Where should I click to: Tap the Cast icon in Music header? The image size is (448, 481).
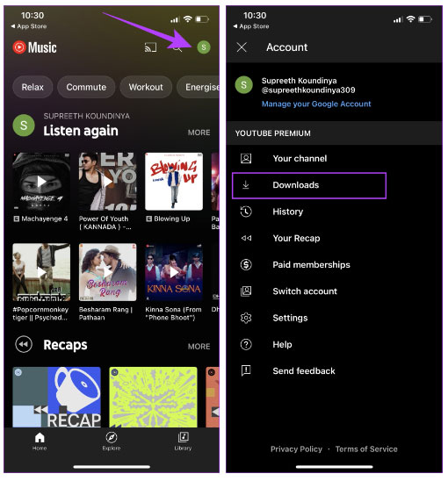click(x=150, y=47)
